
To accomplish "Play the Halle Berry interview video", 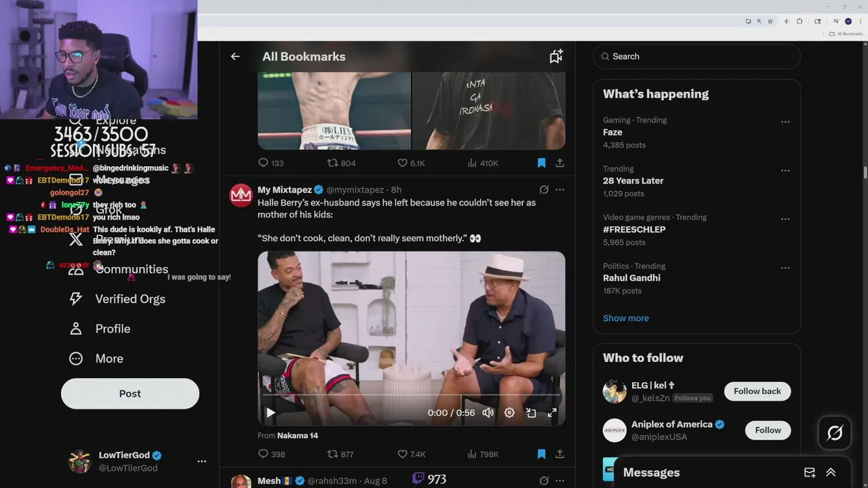I will (x=271, y=412).
